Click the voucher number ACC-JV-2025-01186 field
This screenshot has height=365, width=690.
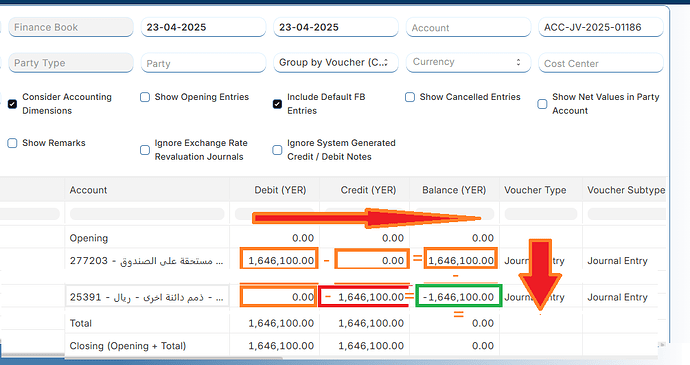[x=601, y=27]
